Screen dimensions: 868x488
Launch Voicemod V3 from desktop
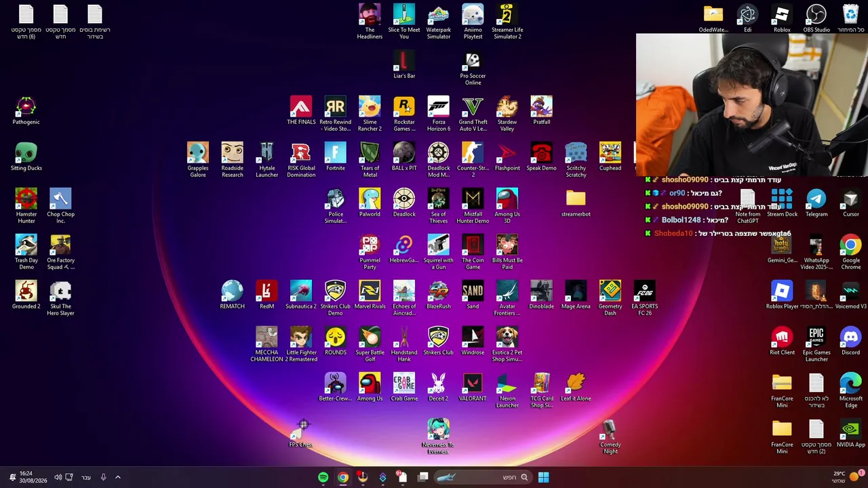(850, 295)
